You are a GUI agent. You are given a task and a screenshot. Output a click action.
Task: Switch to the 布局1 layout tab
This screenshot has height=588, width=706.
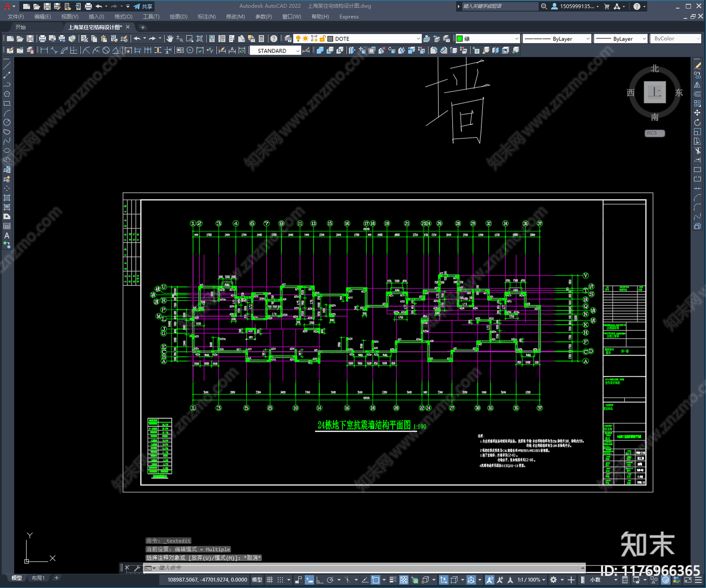38,578
